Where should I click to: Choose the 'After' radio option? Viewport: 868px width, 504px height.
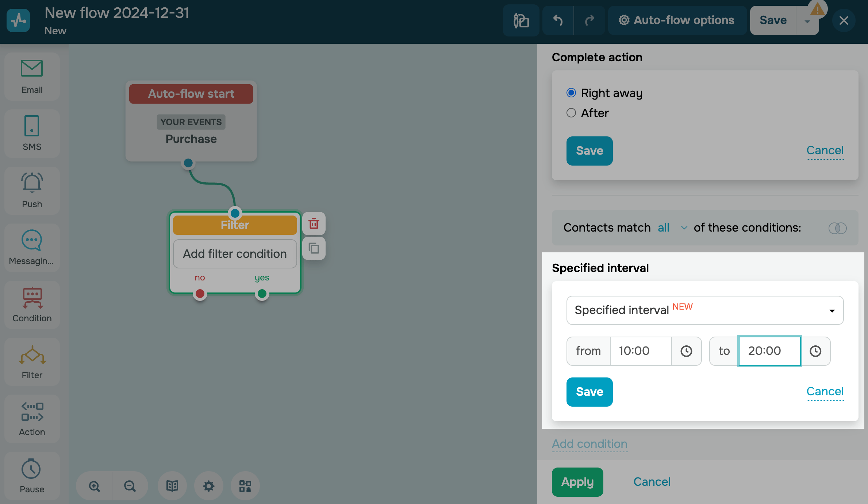pyautogui.click(x=571, y=113)
